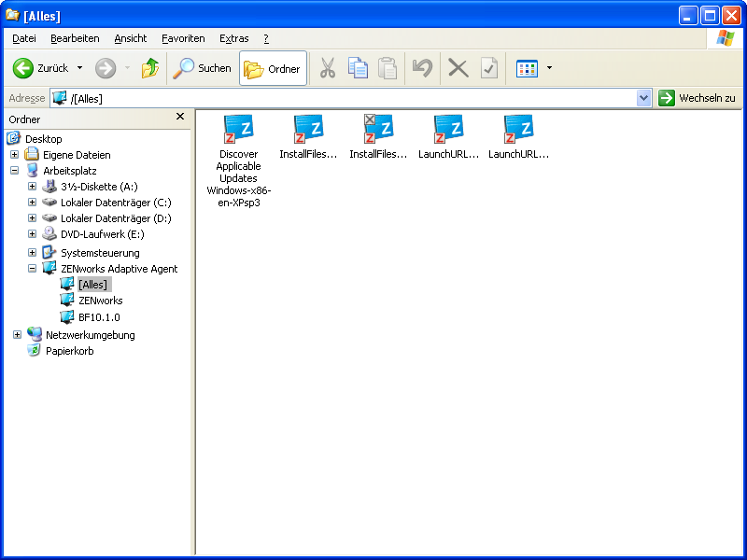Close the Ordner folder pane

[x=180, y=117]
